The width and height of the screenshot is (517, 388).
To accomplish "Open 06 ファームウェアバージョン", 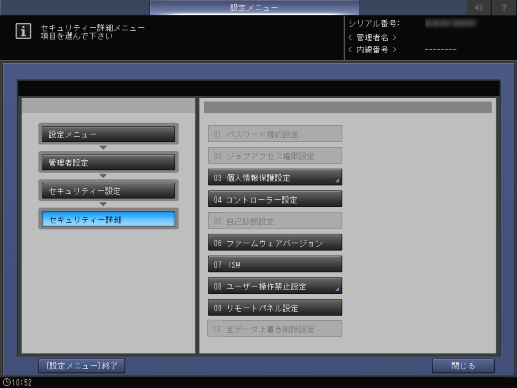I will (275, 242).
